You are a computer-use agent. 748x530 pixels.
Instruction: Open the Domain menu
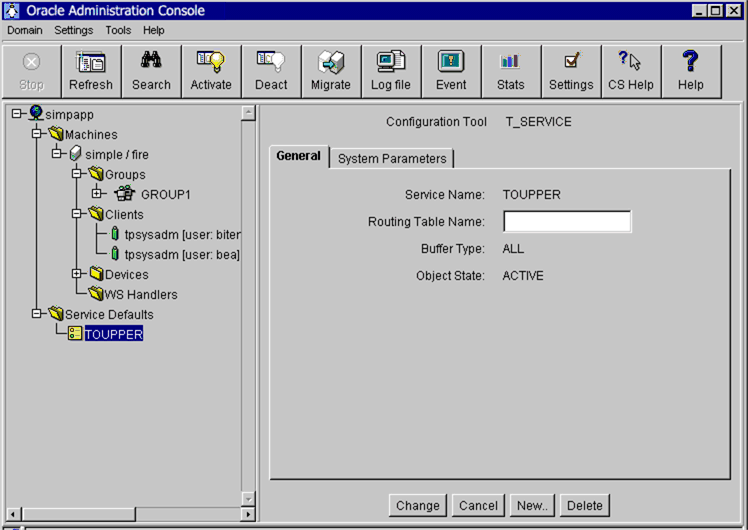[25, 30]
